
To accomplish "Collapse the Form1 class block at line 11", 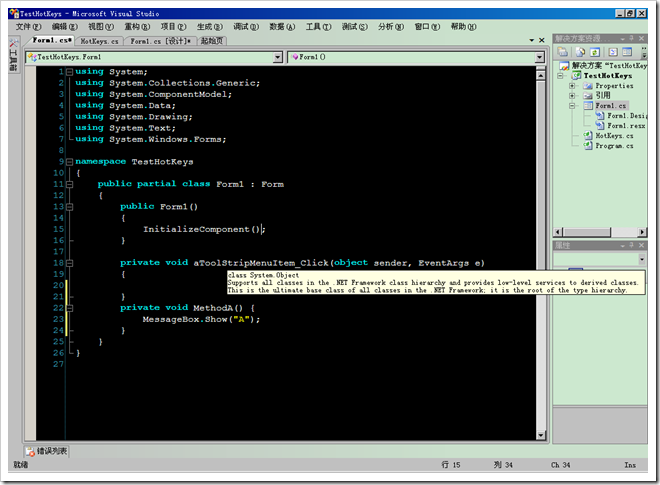I will (x=69, y=184).
